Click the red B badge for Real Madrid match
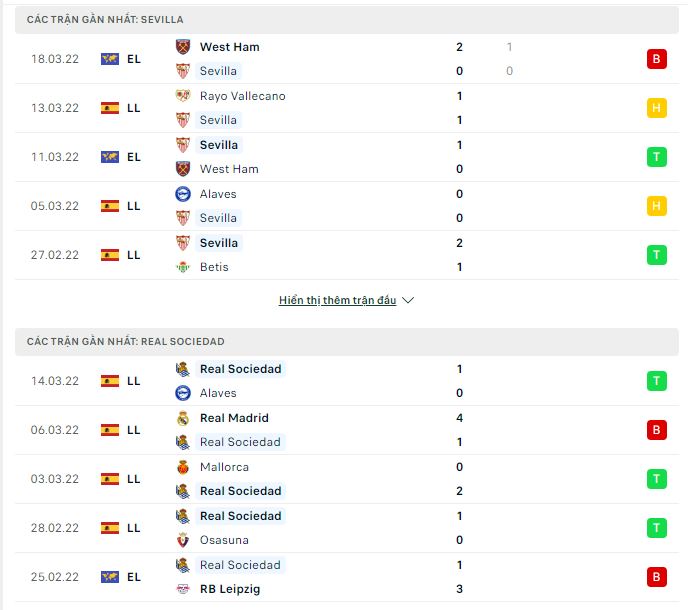Image resolution: width=688 pixels, height=610 pixels. pyautogui.click(x=656, y=430)
